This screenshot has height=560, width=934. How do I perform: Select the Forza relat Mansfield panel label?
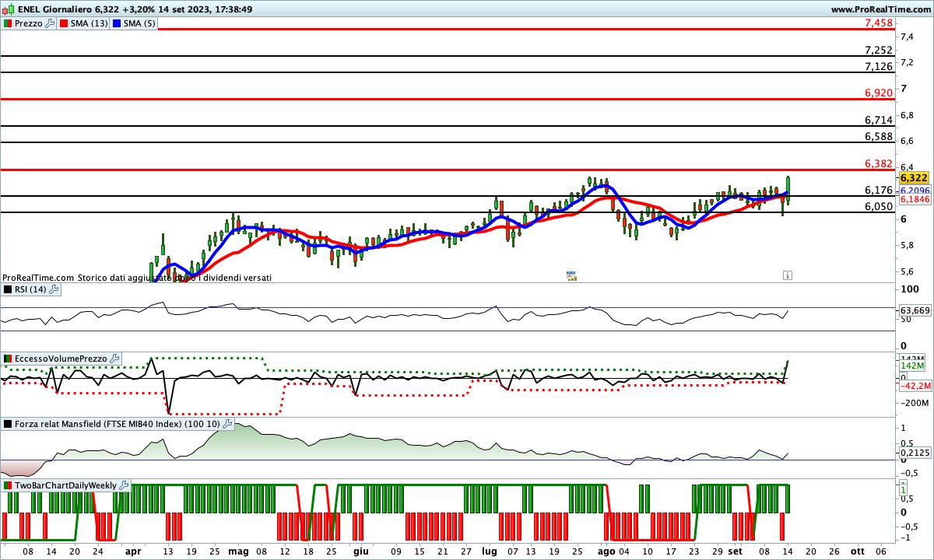pyautogui.click(x=118, y=424)
